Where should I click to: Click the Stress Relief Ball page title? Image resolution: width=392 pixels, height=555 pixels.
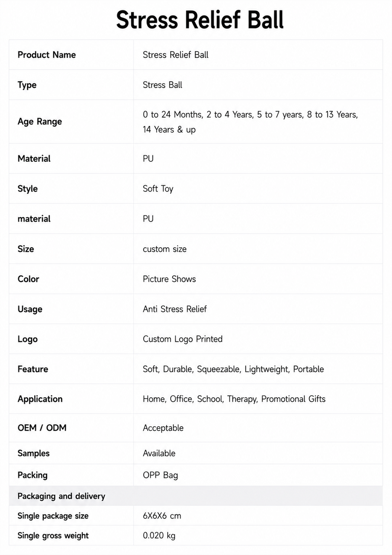pos(200,20)
